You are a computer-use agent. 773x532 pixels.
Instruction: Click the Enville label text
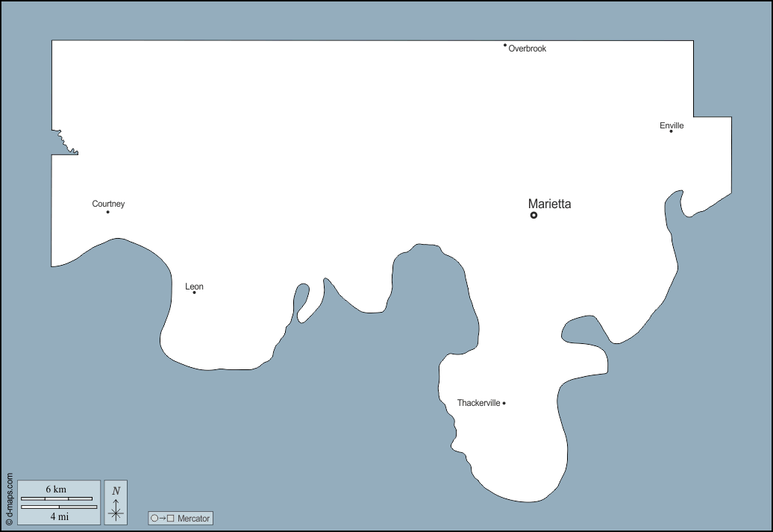click(671, 125)
